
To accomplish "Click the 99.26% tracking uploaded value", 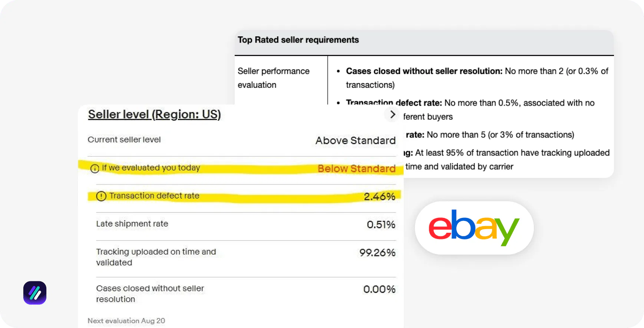I will (x=377, y=252).
